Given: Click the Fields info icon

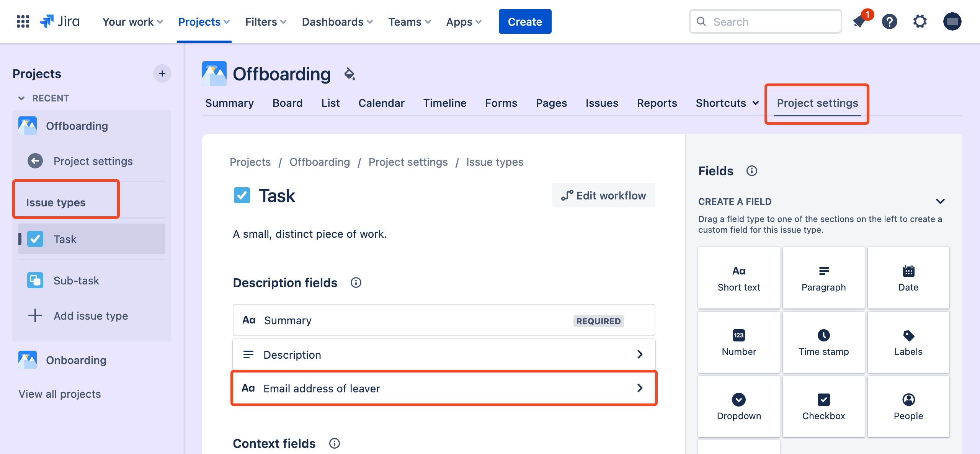Looking at the screenshot, I should coord(752,171).
